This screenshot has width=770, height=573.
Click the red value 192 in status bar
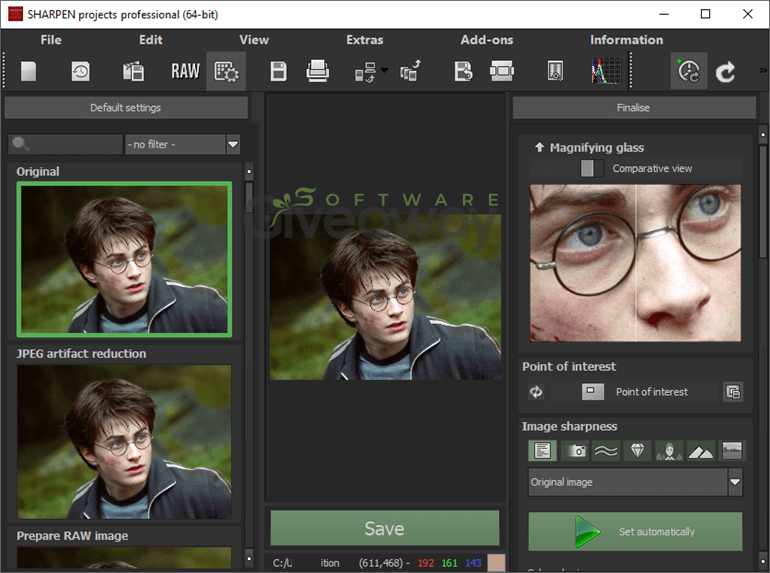click(x=426, y=563)
